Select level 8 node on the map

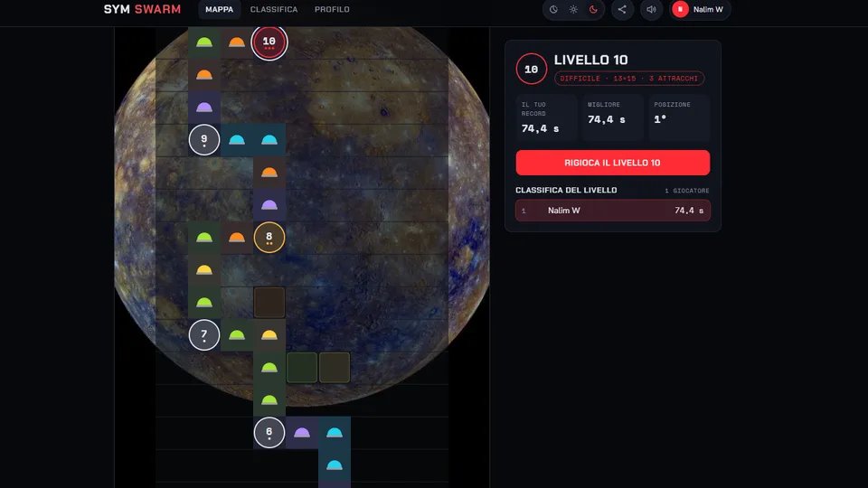(x=269, y=238)
